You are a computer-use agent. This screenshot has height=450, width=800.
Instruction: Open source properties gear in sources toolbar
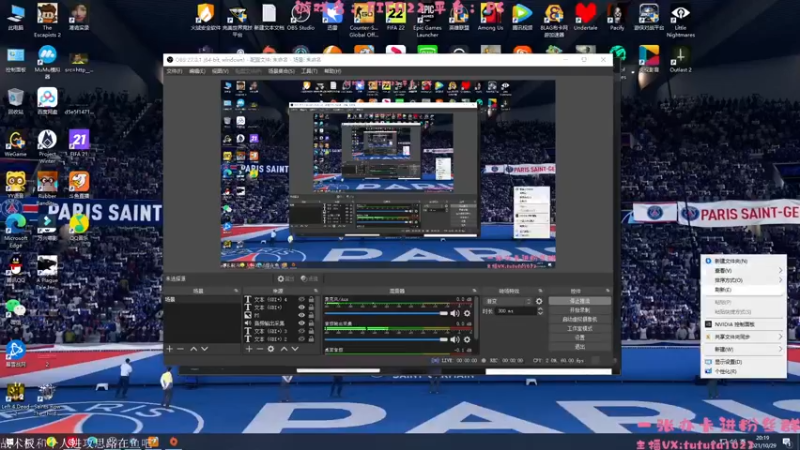click(271, 349)
